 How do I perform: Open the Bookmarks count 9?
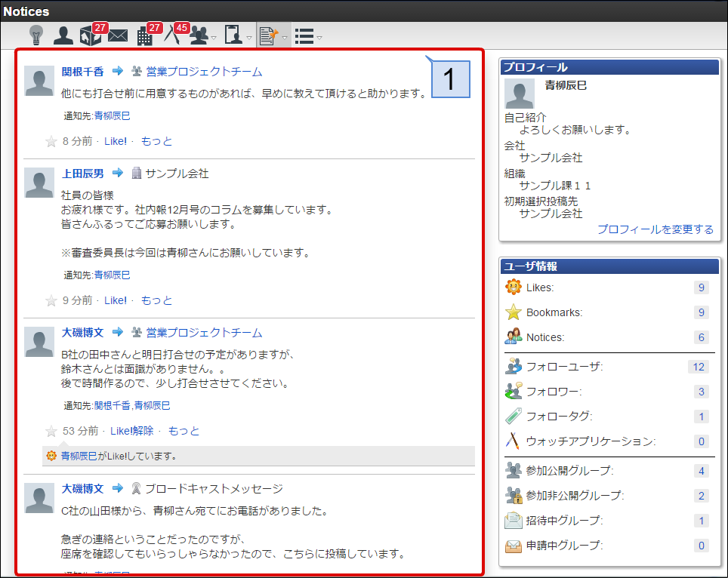tap(701, 312)
